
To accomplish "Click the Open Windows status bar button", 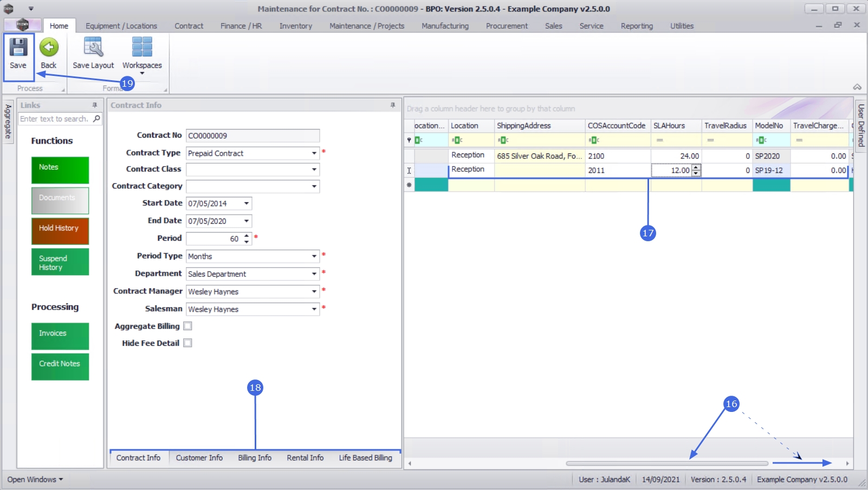I will pos(35,480).
